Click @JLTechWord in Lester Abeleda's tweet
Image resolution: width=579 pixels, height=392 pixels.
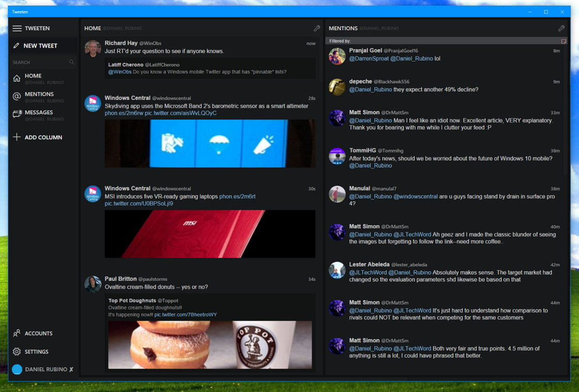(368, 273)
